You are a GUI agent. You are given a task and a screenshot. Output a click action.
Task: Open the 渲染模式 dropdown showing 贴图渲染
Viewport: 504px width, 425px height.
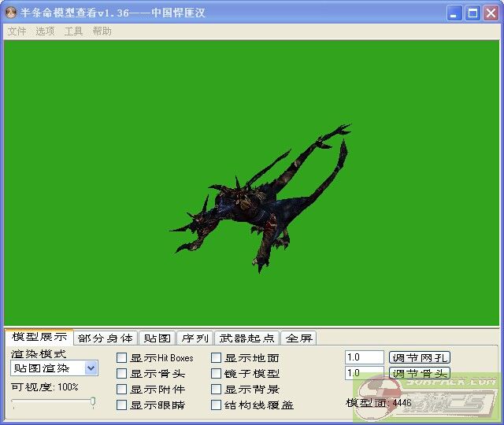(54, 368)
